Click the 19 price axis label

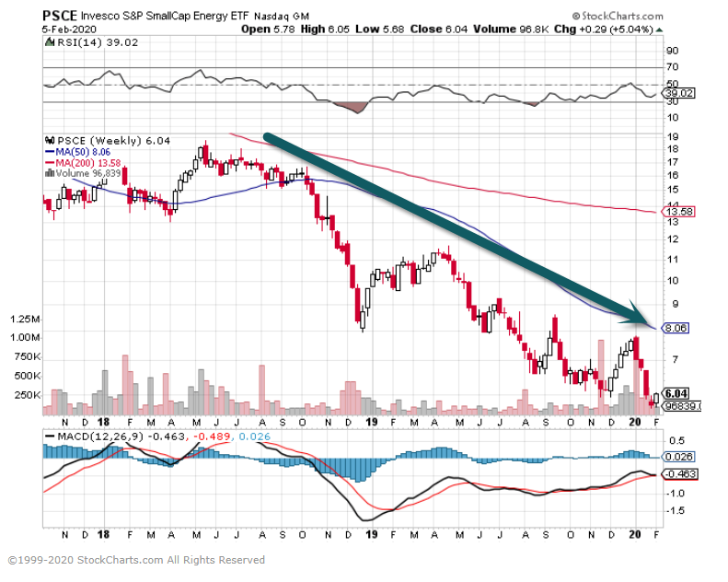point(672,137)
